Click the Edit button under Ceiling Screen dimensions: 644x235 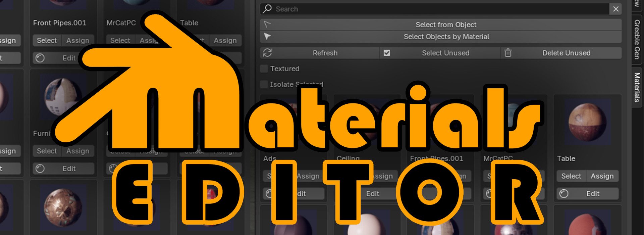367,194
